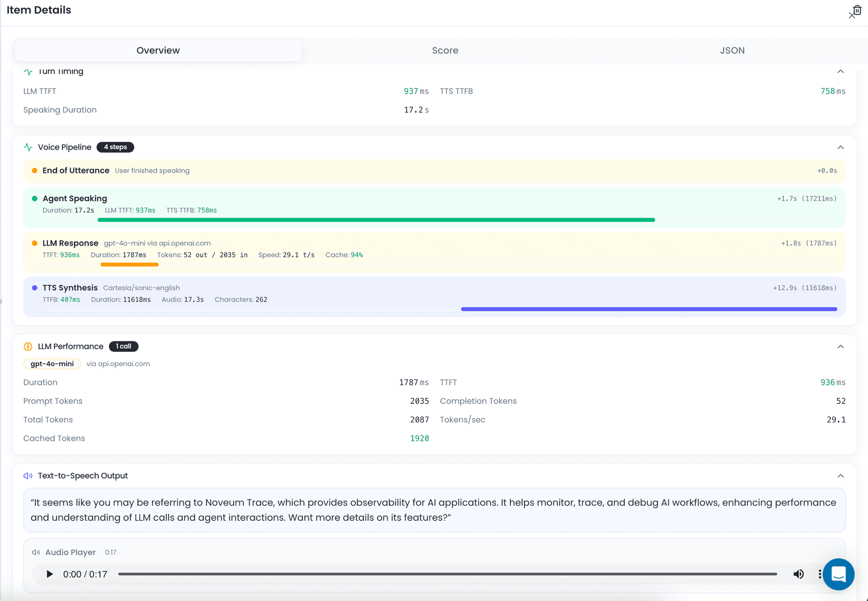Switch to the Score tab
Viewport: 868px width, 601px height.
click(445, 50)
